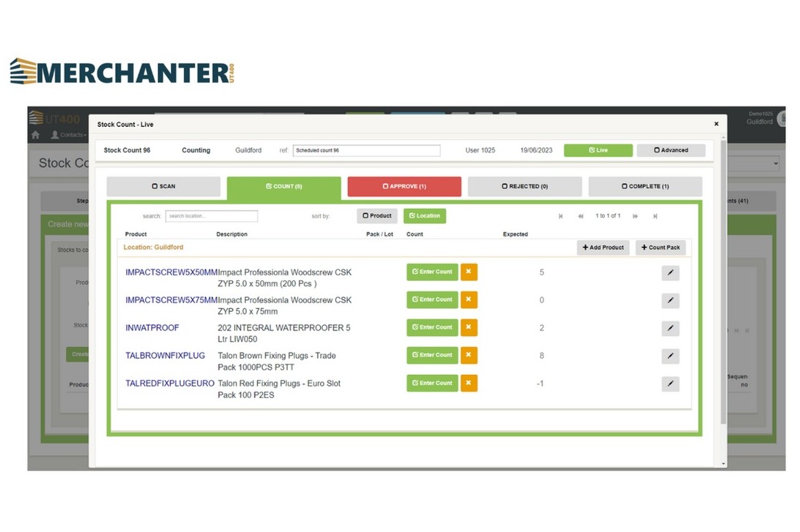Viewport: 800px width, 532px height.
Task: Open the REJECTED (0) tab
Action: (524, 186)
